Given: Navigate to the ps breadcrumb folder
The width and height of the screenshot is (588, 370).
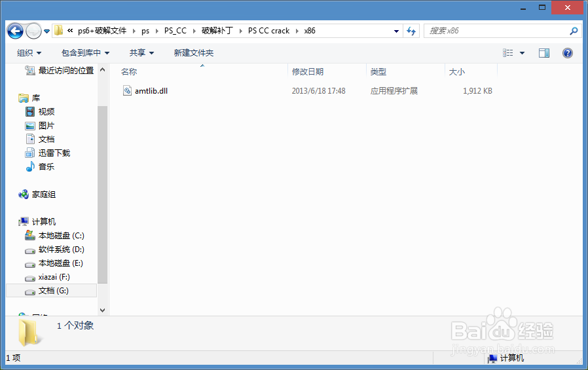Looking at the screenshot, I should (145, 31).
